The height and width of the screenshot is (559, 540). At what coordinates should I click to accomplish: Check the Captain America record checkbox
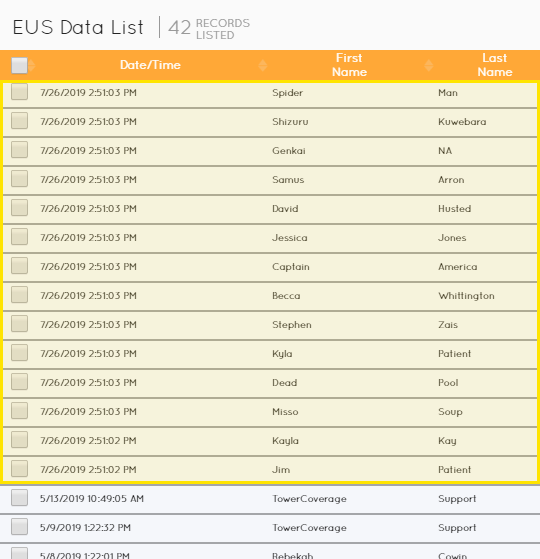point(19,266)
